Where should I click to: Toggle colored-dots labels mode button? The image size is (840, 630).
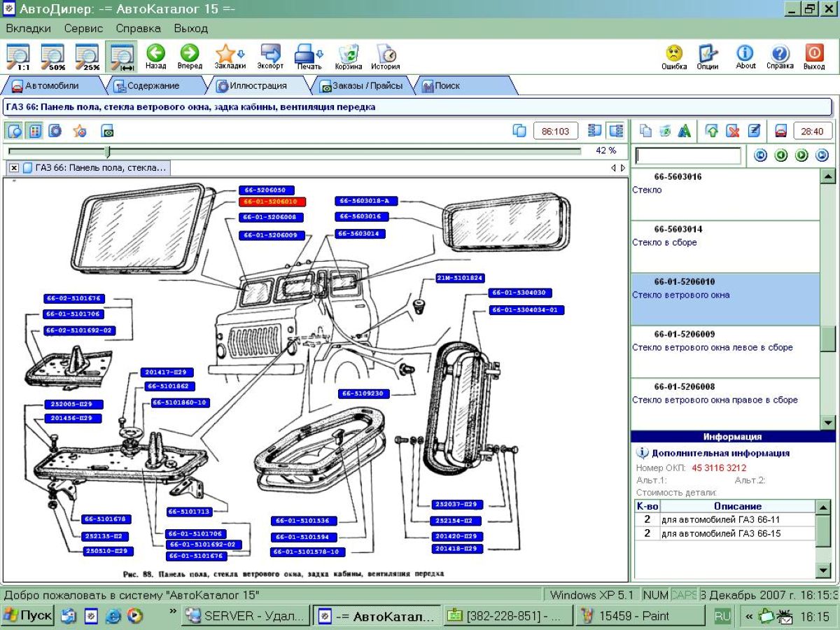(34, 130)
